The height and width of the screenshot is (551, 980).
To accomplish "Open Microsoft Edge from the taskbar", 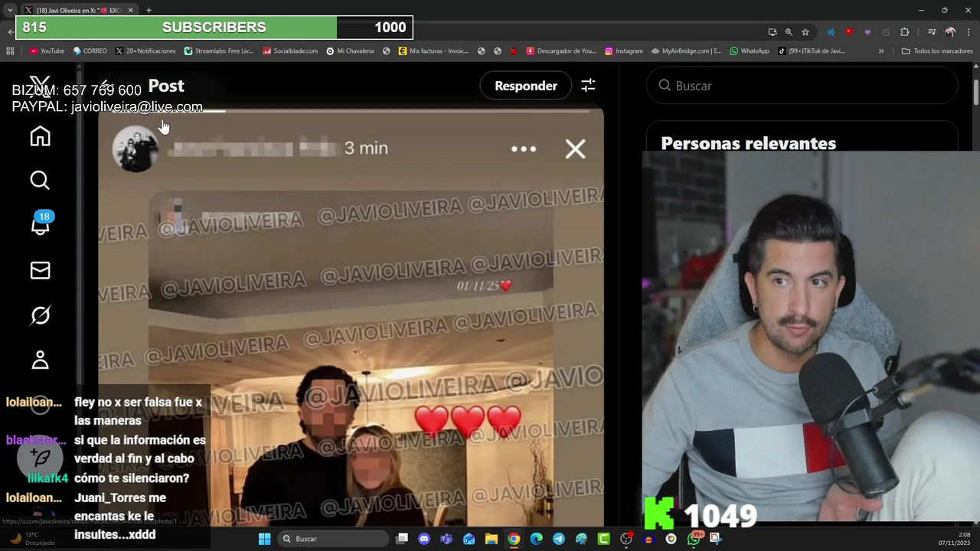I will pos(536,539).
